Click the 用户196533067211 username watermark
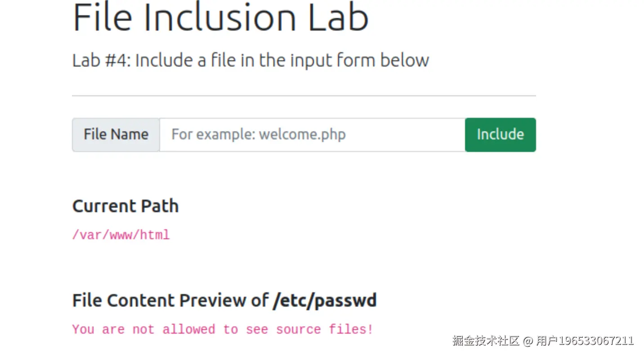The width and height of the screenshot is (644, 357). tap(585, 341)
